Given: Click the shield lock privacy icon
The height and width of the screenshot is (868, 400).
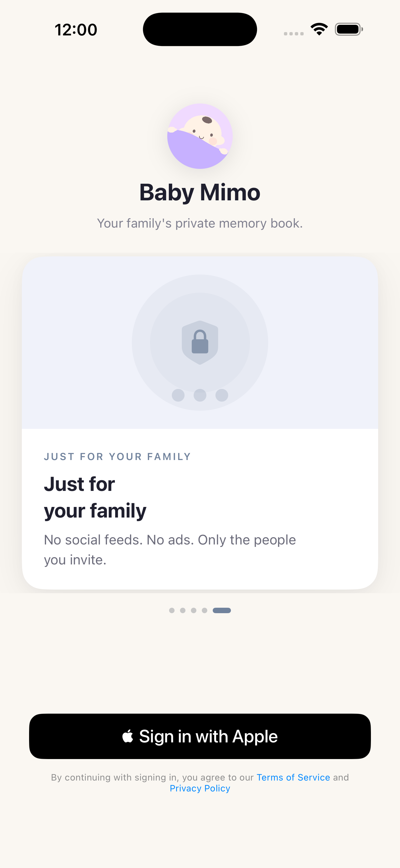Looking at the screenshot, I should point(200,342).
